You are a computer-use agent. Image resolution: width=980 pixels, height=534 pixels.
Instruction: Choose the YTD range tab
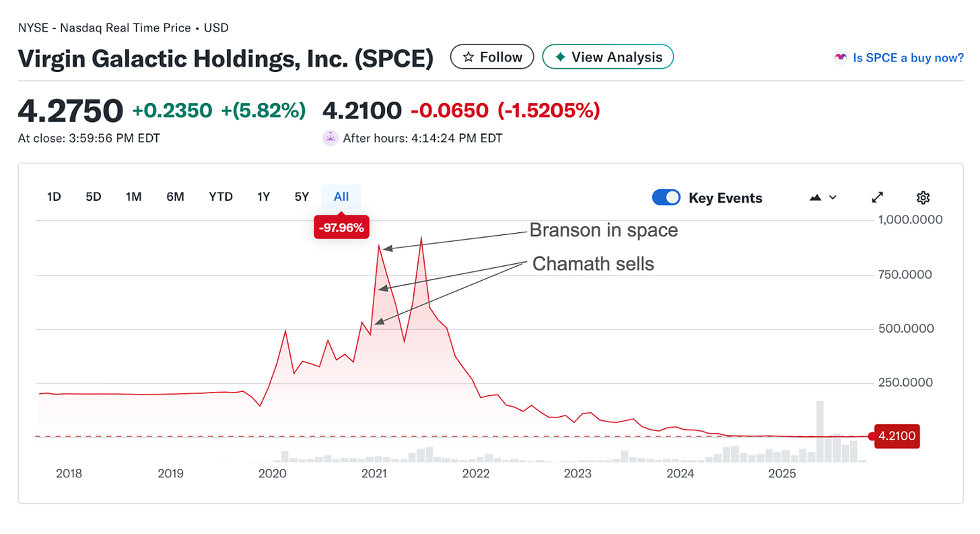click(220, 197)
